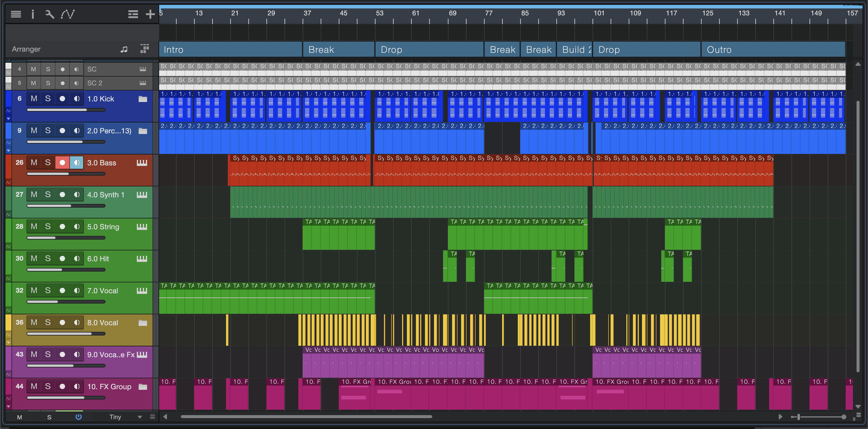The height and width of the screenshot is (429, 868).
Task: Select the Outro arranger section
Action: coord(773,49)
